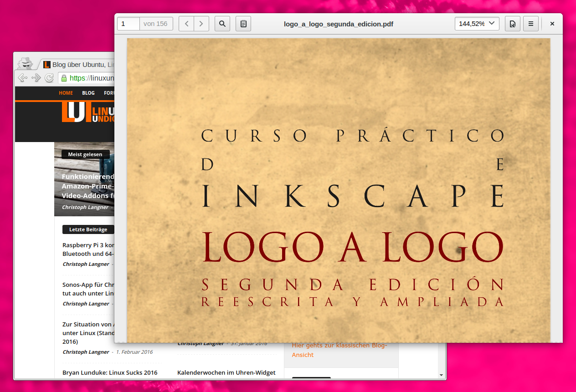576x392 pixels.
Task: Open the BLOG menu item on website
Action: (x=88, y=93)
